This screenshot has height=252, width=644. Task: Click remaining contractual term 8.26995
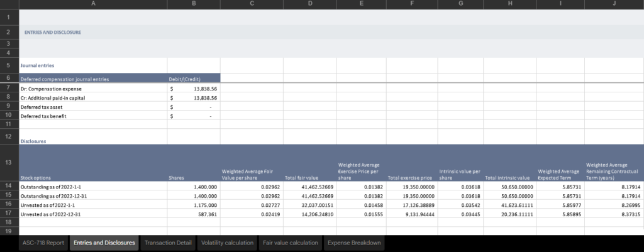[x=614, y=205]
